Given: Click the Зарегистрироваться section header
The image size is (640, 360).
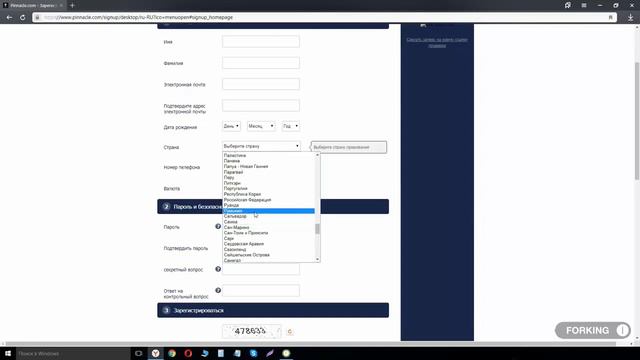Looking at the screenshot, I should pos(273,310).
